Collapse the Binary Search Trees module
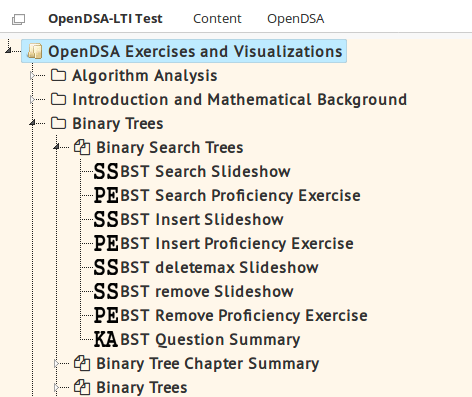This screenshot has width=472, height=397. (x=56, y=147)
